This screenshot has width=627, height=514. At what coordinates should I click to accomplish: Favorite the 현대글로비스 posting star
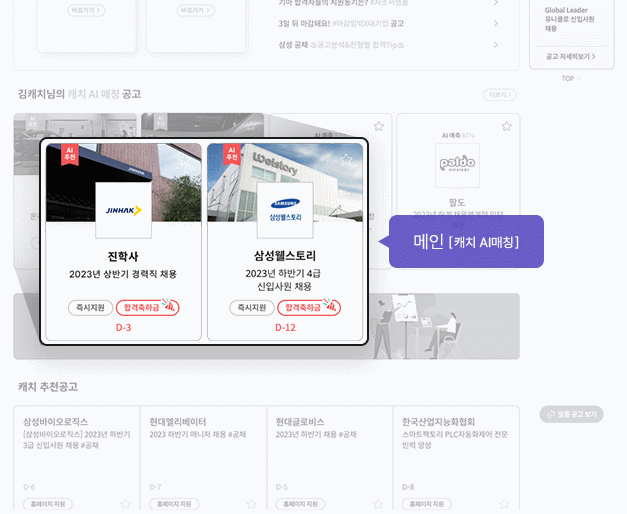click(x=378, y=504)
